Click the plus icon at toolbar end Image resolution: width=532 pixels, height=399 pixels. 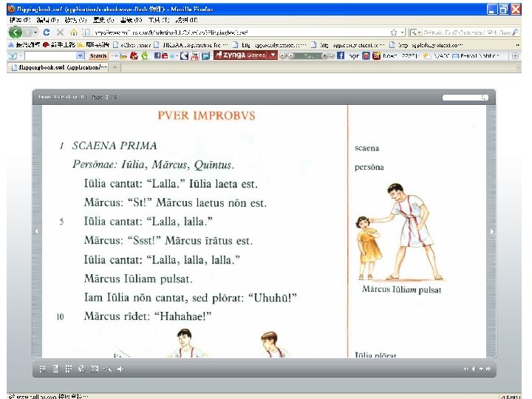515,55
